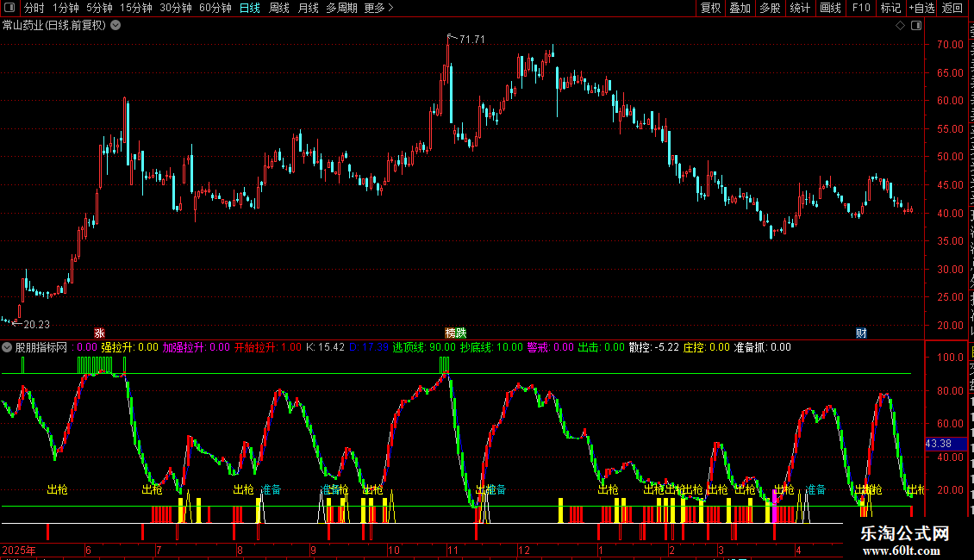Screen dimensions: 974x560
Task: Select the 60分钟 period tab
Action: [x=215, y=8]
